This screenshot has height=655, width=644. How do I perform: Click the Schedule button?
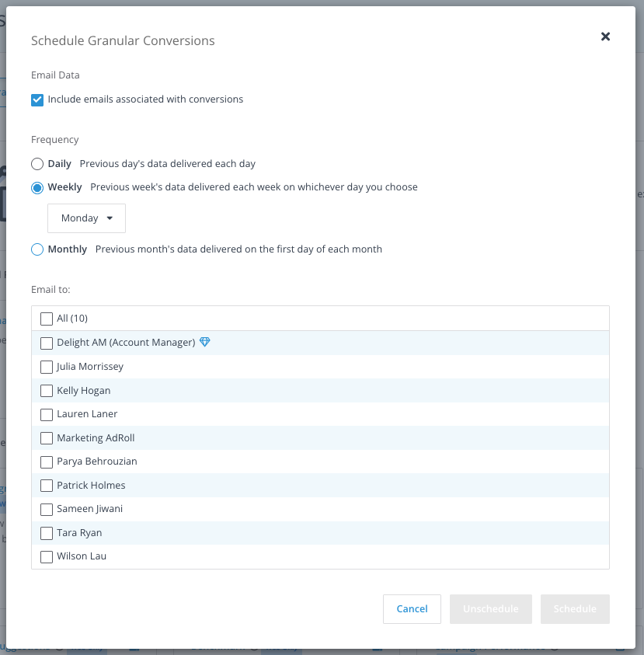[575, 609]
